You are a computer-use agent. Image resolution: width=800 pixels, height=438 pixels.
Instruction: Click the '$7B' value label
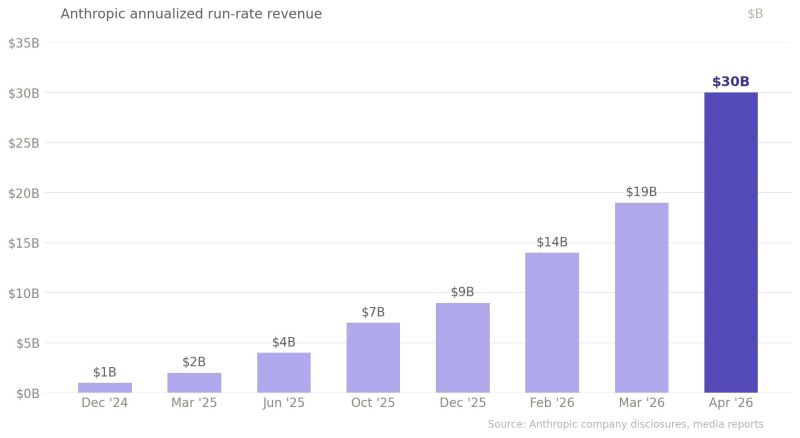pos(373,312)
